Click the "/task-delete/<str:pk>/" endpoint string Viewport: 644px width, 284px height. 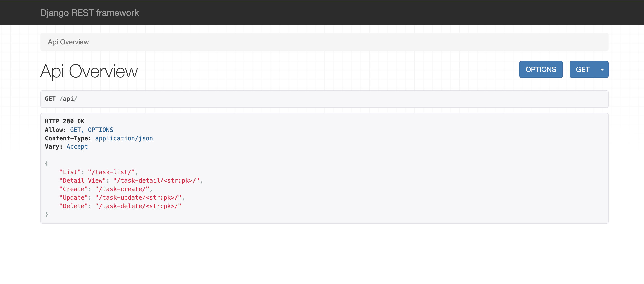pos(138,206)
